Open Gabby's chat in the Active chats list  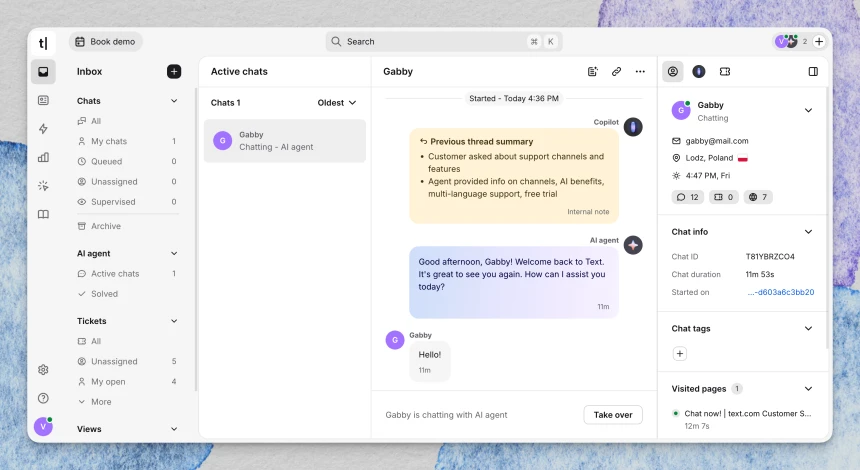tap(285, 141)
